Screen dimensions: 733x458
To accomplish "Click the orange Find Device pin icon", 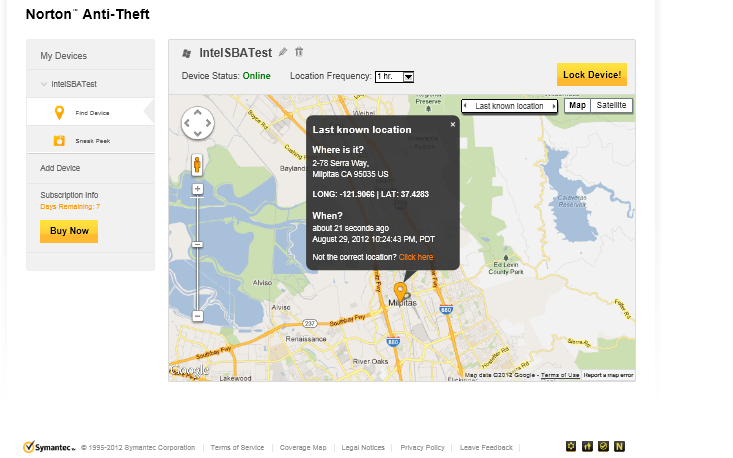I will (59, 113).
